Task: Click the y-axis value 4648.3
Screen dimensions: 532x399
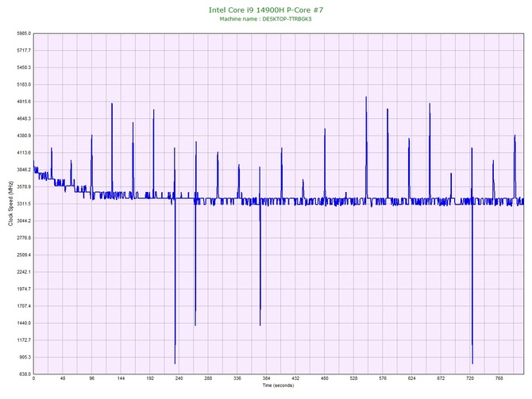Action: coord(24,119)
